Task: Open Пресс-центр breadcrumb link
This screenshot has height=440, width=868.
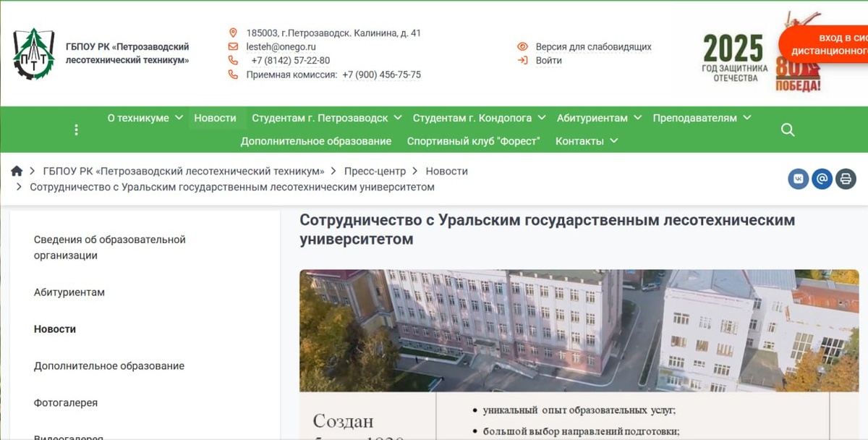Action: pos(374,171)
